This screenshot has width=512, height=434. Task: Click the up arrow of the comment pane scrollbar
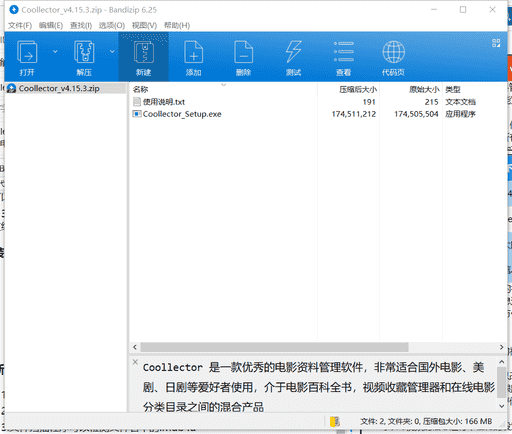tap(502, 362)
